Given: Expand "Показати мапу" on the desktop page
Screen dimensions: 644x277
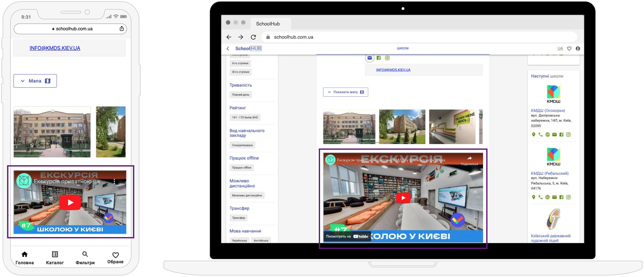Looking at the screenshot, I should coord(345,92).
